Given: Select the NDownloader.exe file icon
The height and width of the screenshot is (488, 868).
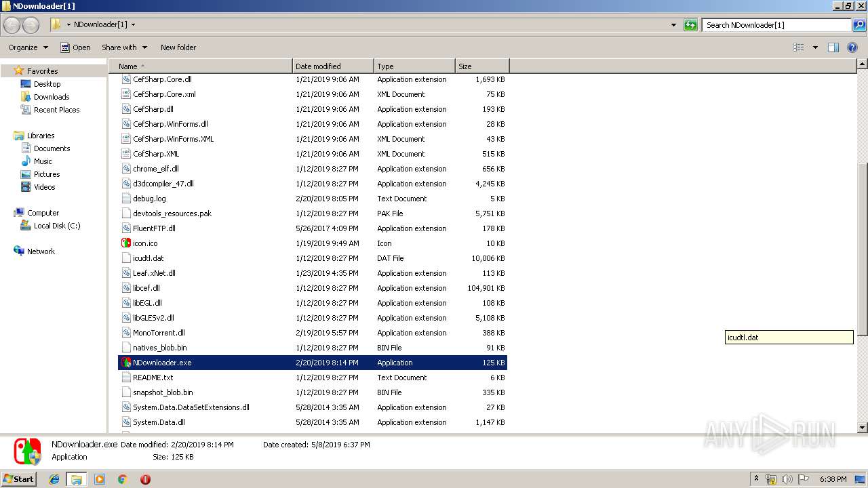Looking at the screenshot, I should (126, 363).
